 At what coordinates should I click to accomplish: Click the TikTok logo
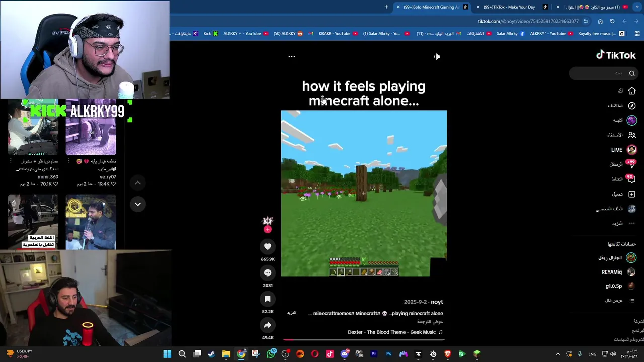[x=616, y=55]
